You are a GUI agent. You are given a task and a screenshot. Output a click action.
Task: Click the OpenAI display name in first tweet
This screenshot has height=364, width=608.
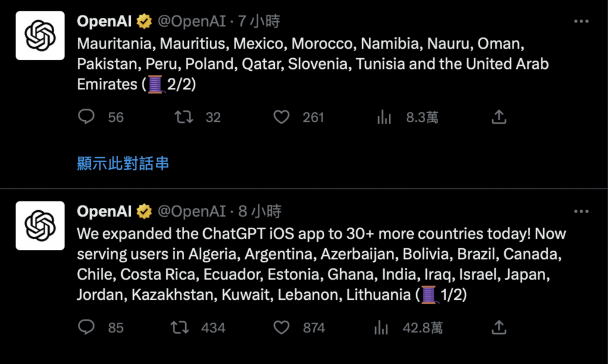[x=104, y=21]
